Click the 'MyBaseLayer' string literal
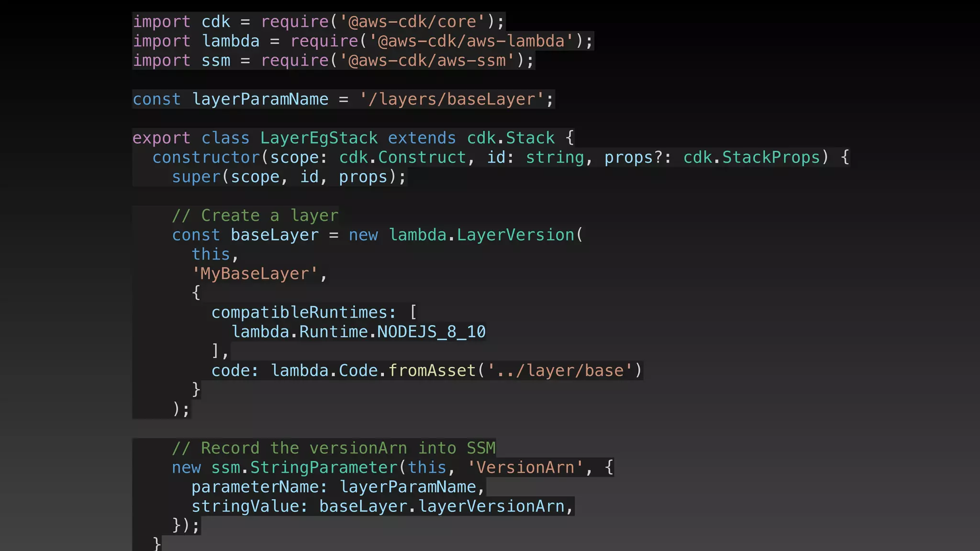The height and width of the screenshot is (551, 980). coord(255,274)
